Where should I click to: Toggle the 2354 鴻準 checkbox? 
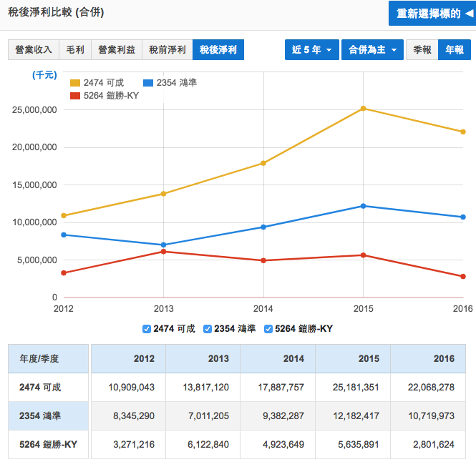(208, 329)
